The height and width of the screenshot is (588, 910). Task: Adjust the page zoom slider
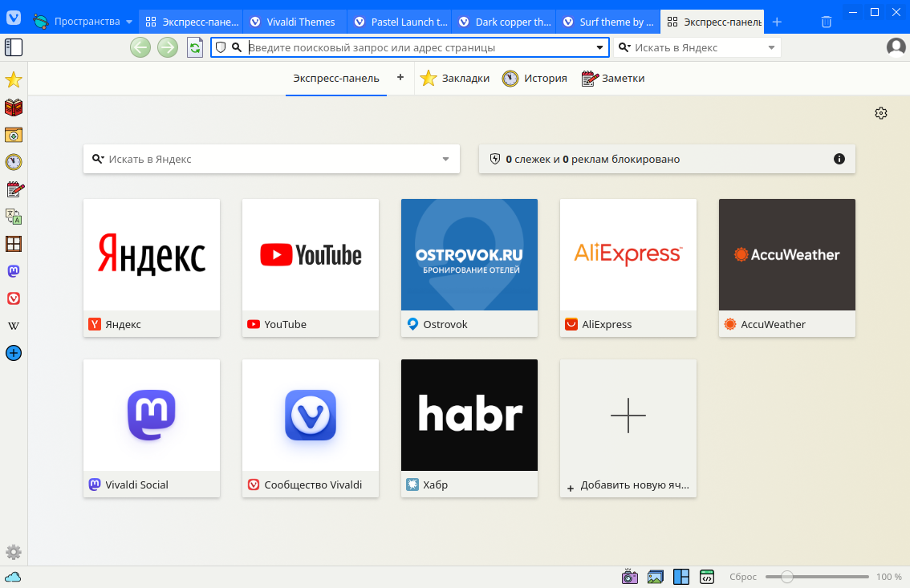817,577
